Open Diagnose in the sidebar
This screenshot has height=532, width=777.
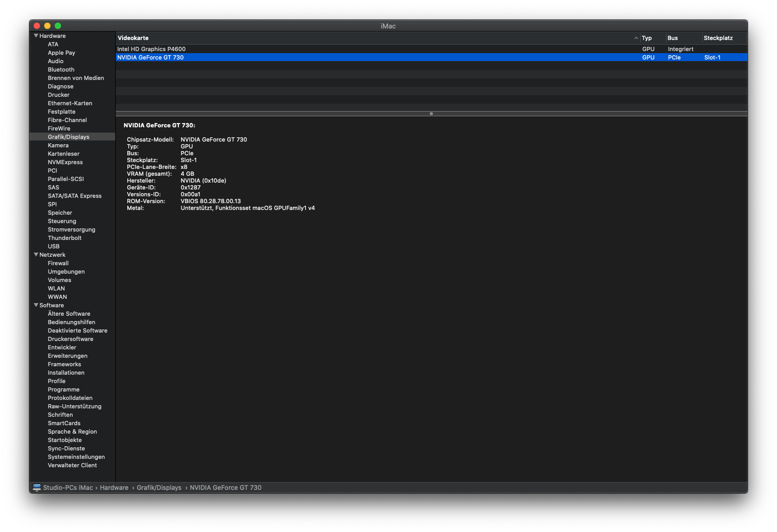(x=60, y=86)
